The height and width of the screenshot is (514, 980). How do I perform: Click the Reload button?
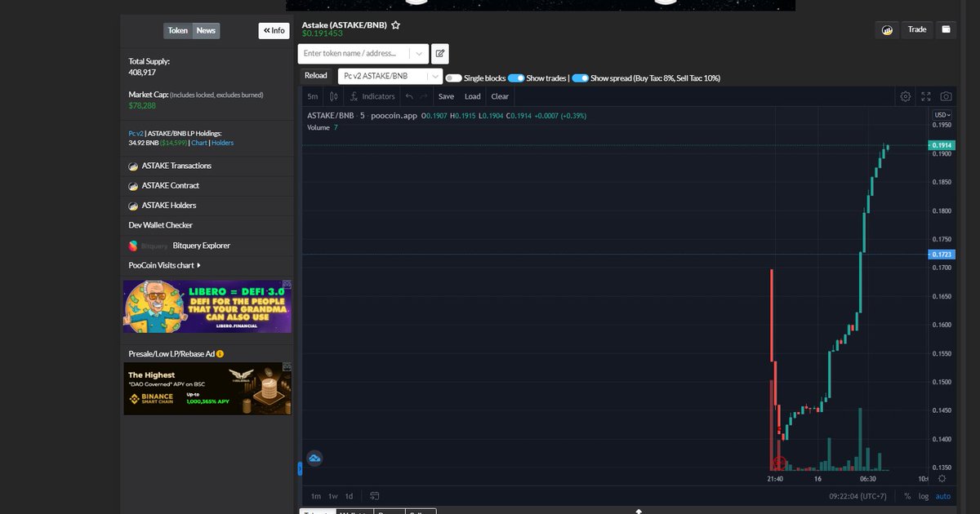click(316, 76)
